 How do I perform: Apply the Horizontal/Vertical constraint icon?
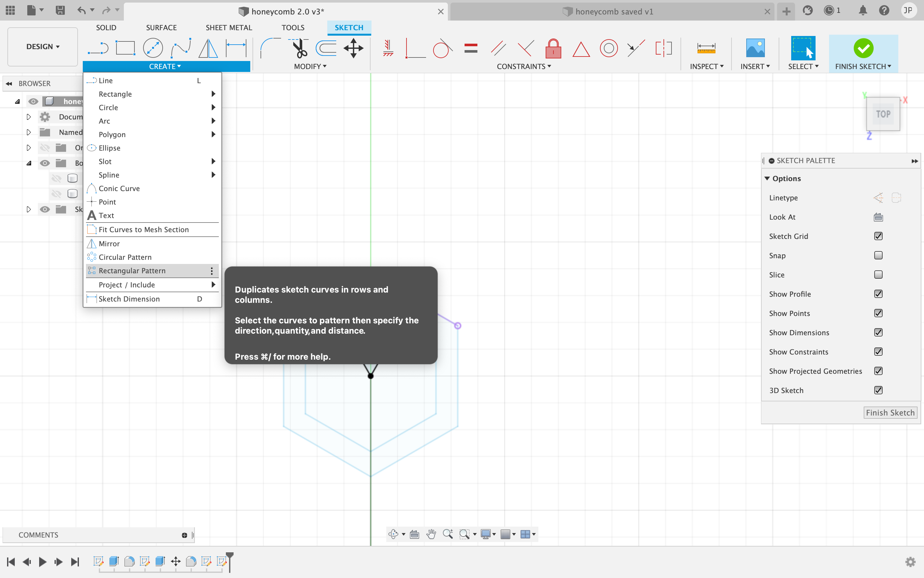tap(388, 48)
